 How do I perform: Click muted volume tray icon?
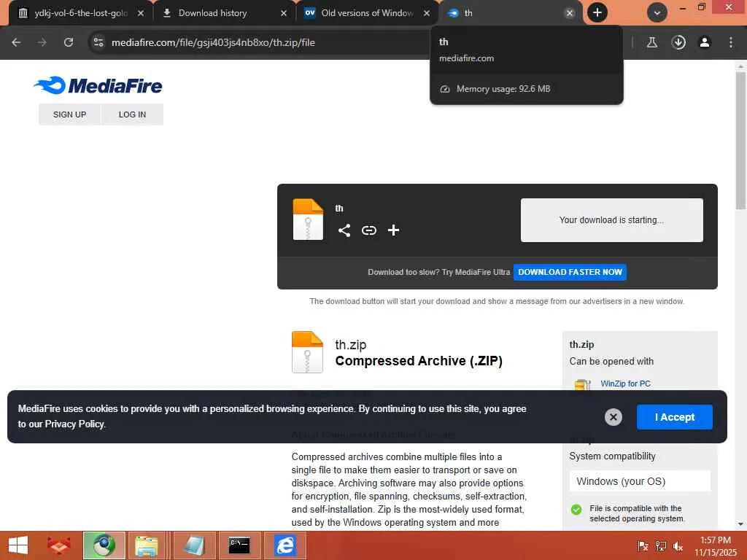click(x=678, y=545)
